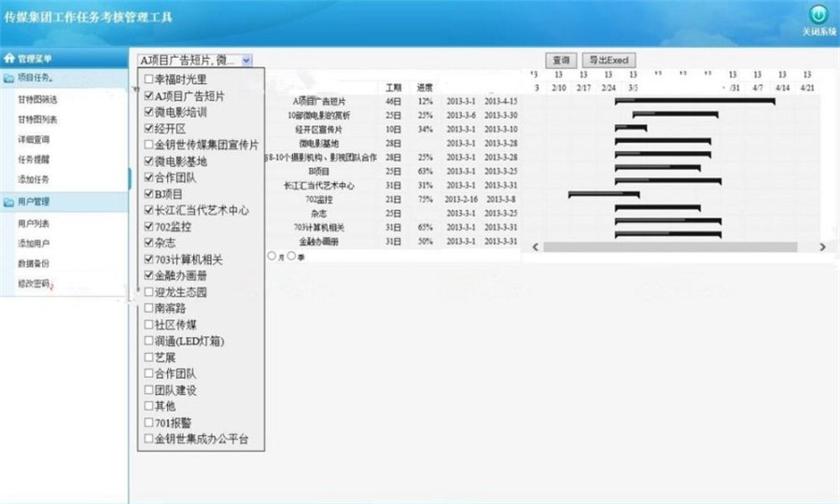Click the 2013-4-15 end date cell
Viewport: 840px width, 504px height.
pyautogui.click(x=501, y=101)
